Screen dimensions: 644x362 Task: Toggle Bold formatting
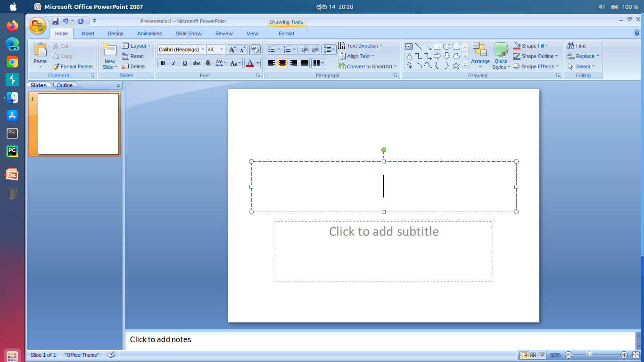pyautogui.click(x=163, y=63)
